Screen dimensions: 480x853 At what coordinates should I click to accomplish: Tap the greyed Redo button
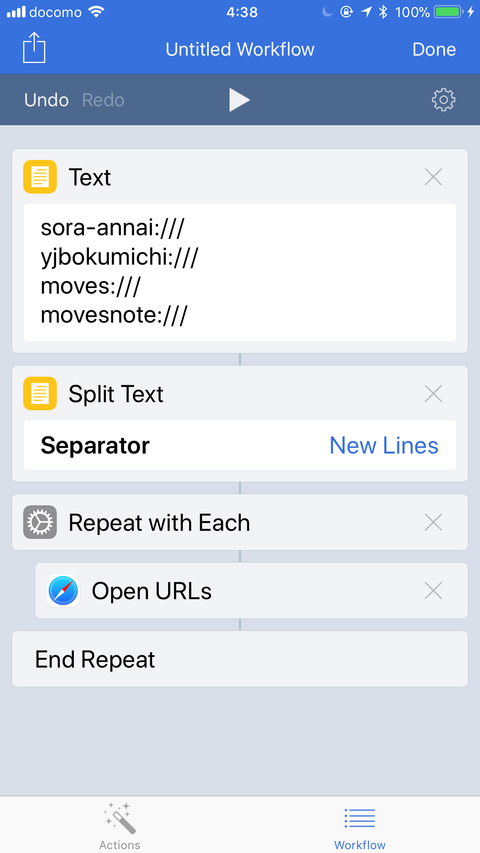click(103, 100)
